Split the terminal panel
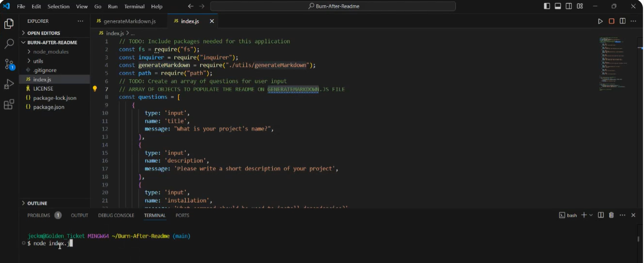 [x=601, y=215]
